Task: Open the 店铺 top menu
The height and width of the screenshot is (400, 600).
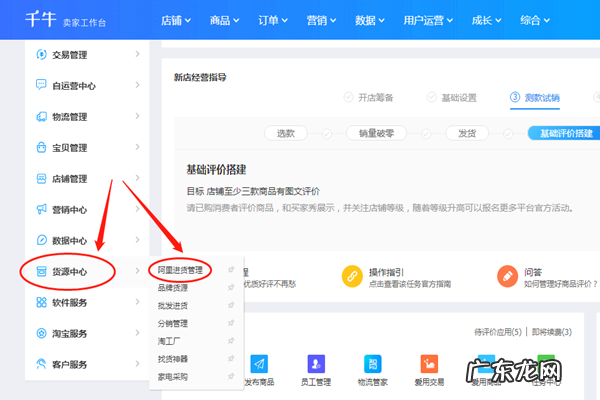Action: point(176,20)
